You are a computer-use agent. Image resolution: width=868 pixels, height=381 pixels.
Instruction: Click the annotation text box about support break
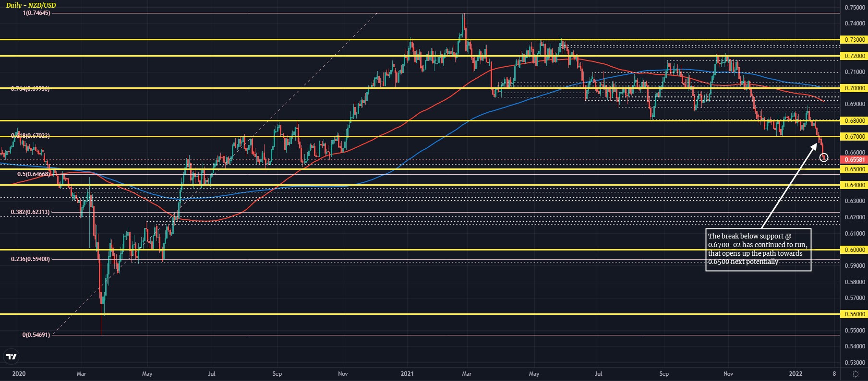coord(758,250)
